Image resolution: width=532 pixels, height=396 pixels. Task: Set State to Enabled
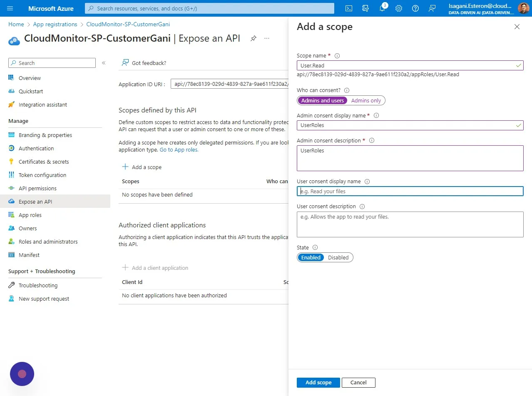[x=311, y=257]
